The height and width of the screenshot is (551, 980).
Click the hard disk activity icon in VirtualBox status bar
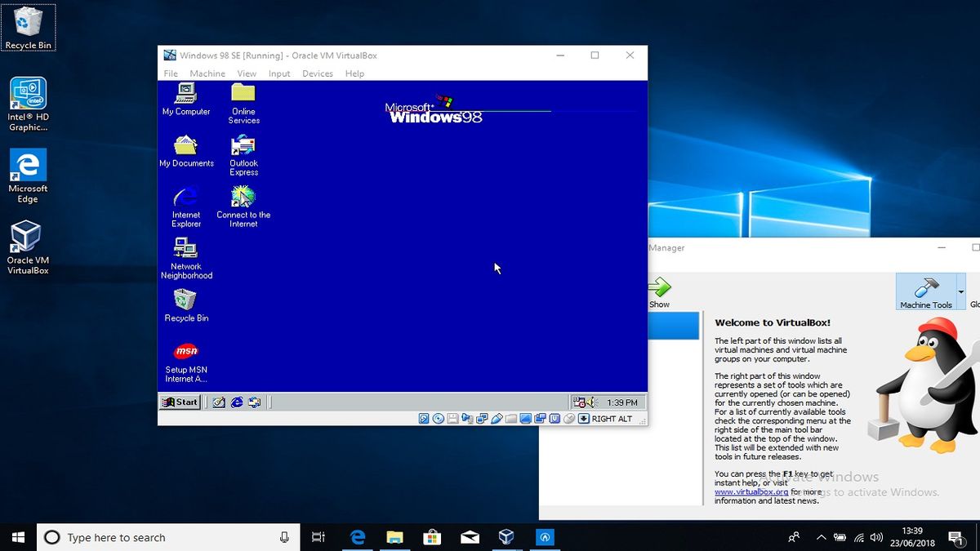point(424,418)
